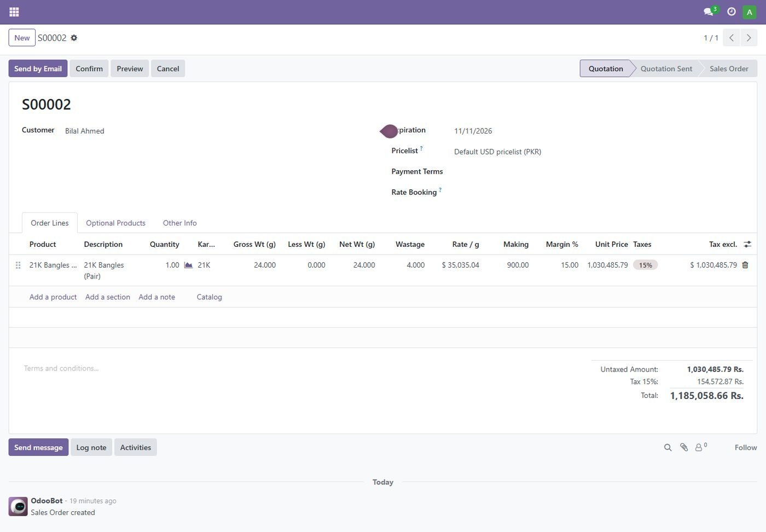Open the activities clock icon

pyautogui.click(x=732, y=11)
